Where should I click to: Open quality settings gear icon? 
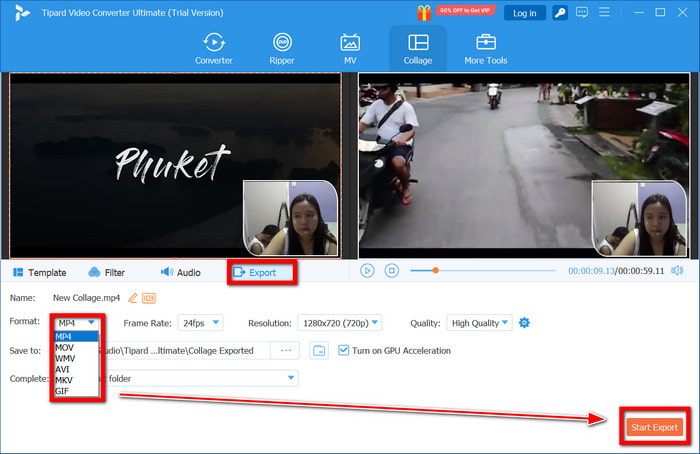524,323
